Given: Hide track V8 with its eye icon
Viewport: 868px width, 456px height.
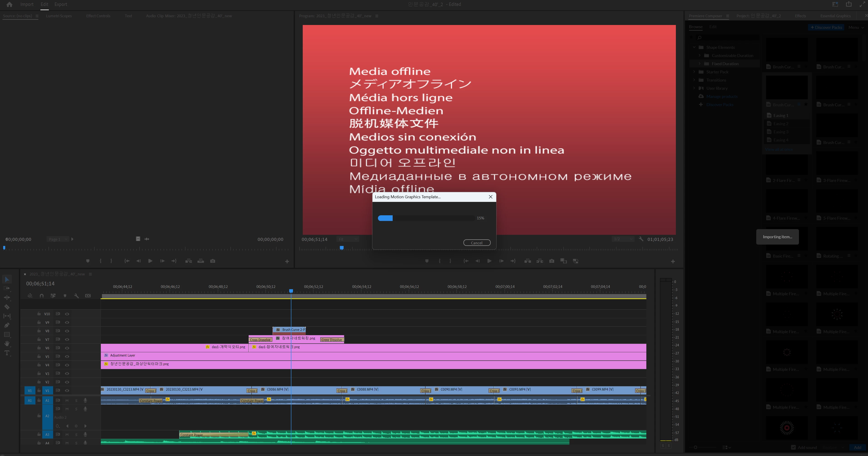Looking at the screenshot, I should 67,331.
